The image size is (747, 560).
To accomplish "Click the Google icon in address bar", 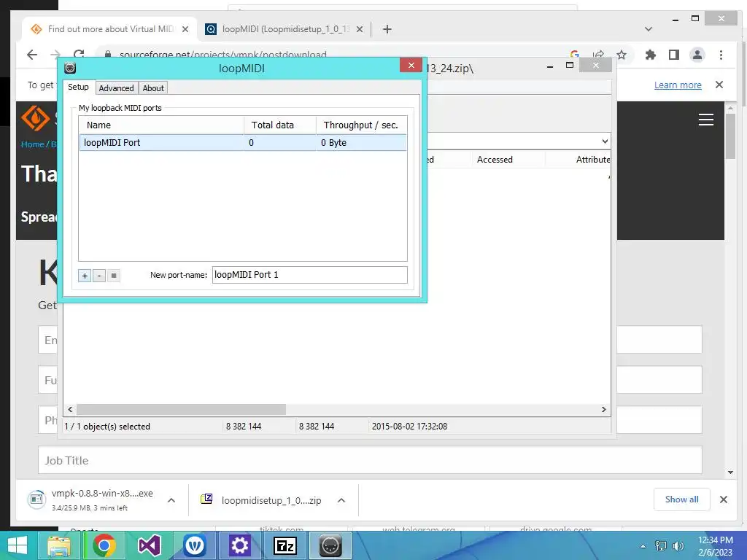I will (x=575, y=54).
